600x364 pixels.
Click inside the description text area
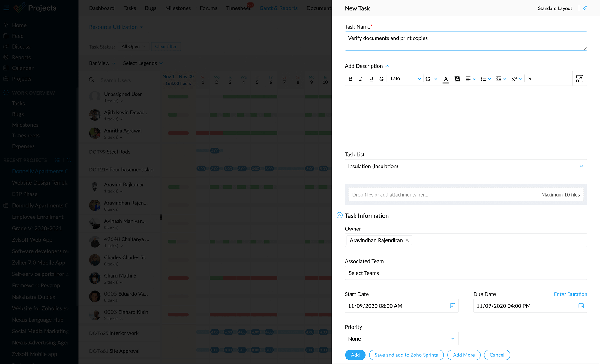point(466,113)
